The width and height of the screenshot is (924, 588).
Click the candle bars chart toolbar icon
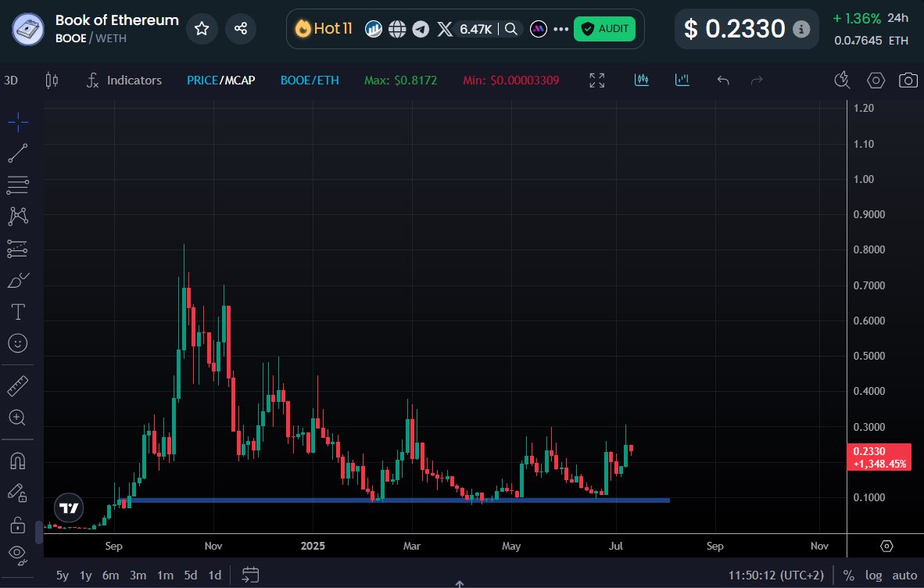click(642, 80)
